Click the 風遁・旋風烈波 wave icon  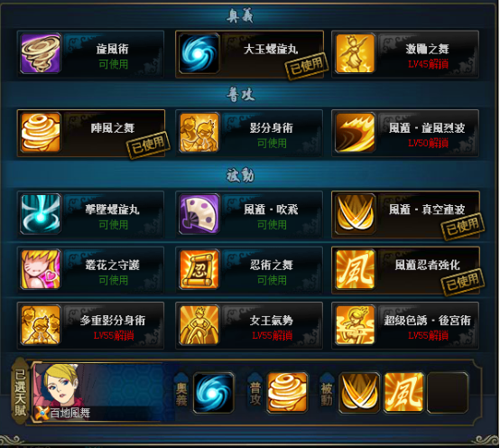click(355, 133)
